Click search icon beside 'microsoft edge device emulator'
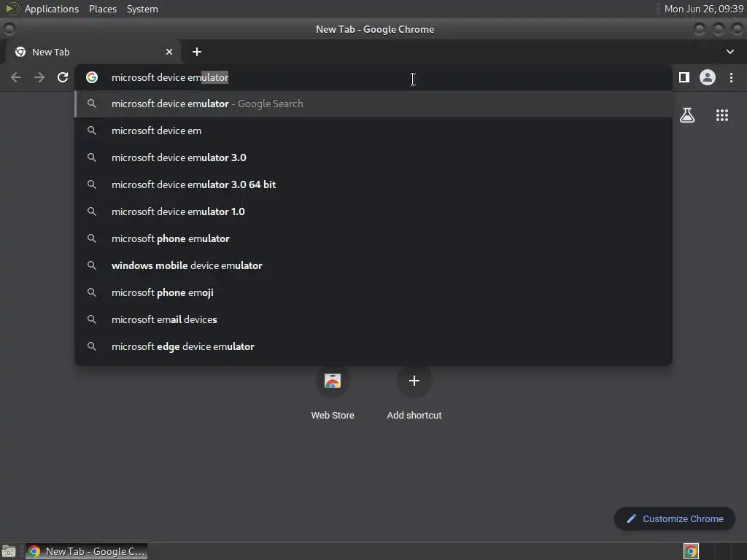The image size is (747, 560). pos(91,346)
